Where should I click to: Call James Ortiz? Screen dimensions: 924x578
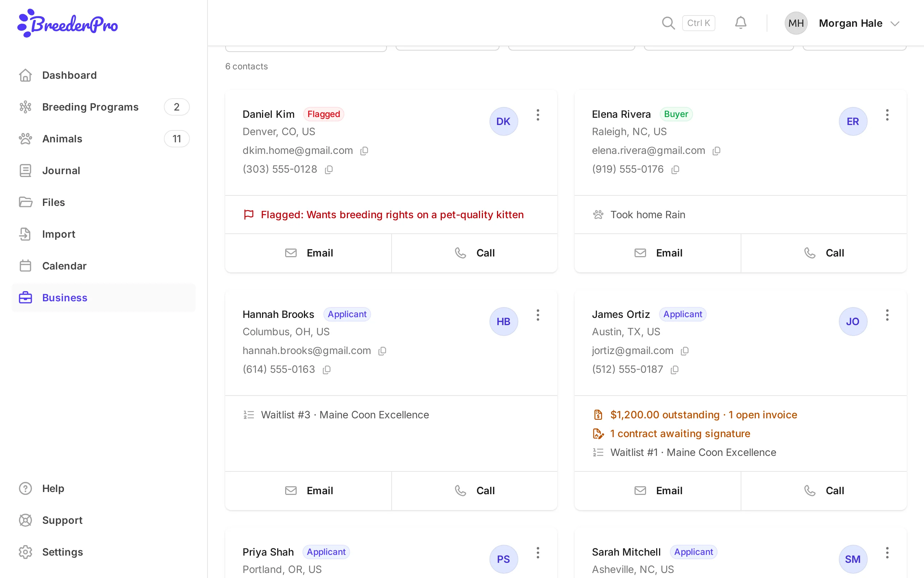click(824, 491)
